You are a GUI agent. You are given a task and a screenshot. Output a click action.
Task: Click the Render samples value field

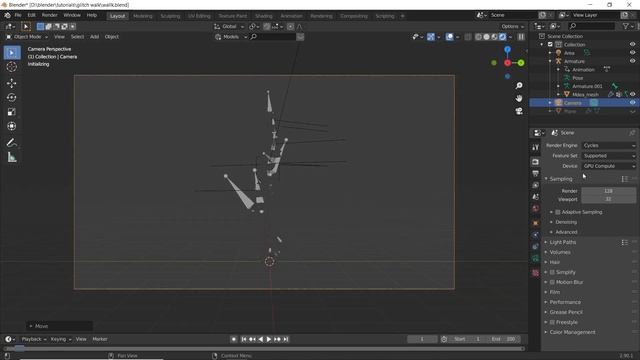click(x=608, y=191)
